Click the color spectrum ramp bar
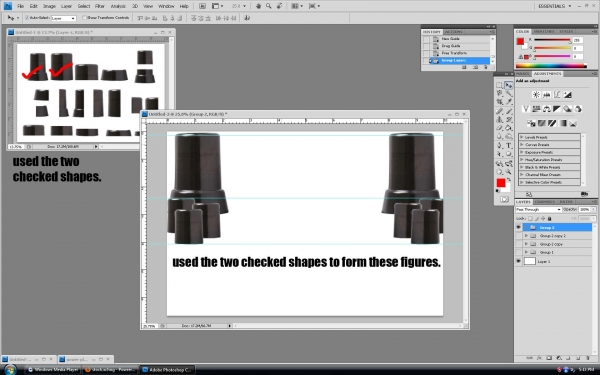 click(551, 66)
